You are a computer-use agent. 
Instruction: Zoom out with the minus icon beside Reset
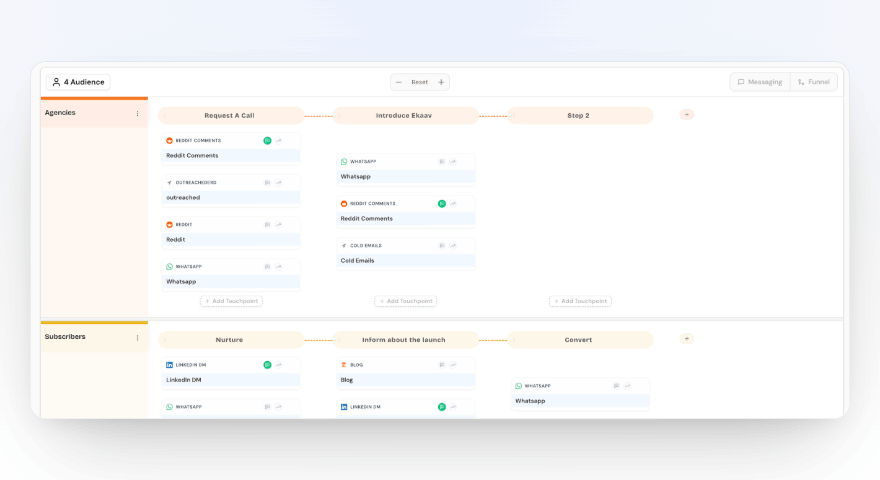(398, 82)
